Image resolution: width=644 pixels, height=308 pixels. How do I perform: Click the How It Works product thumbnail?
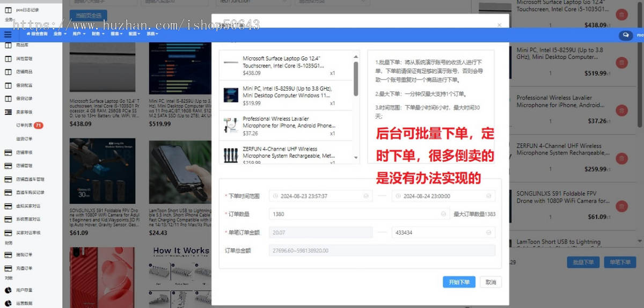click(181, 277)
